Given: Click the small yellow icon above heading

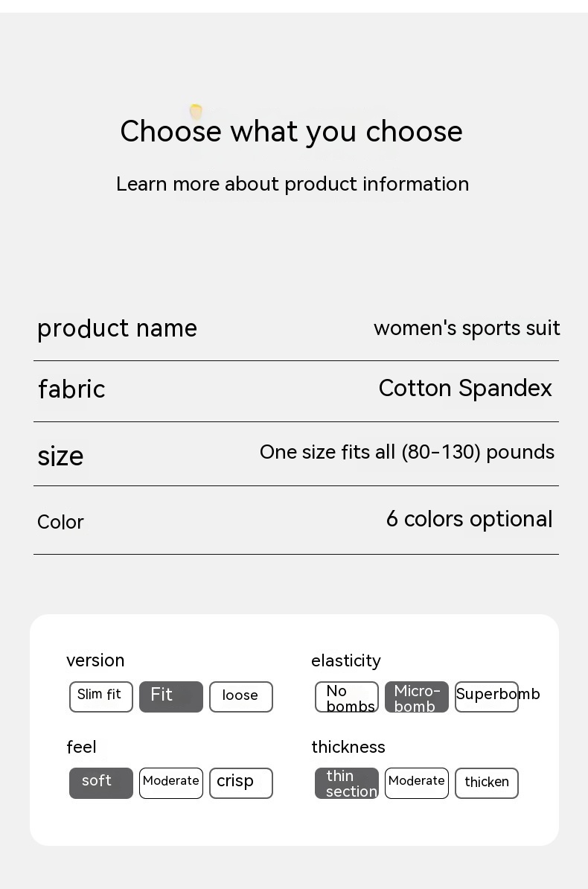Looking at the screenshot, I should click(196, 112).
